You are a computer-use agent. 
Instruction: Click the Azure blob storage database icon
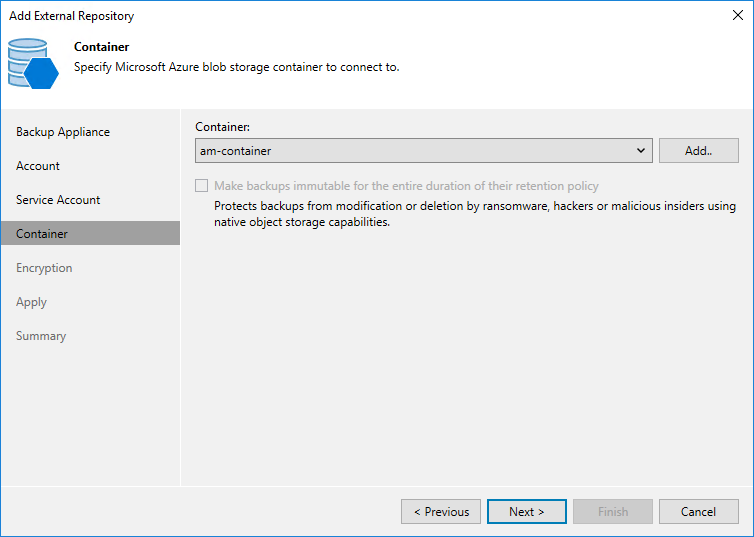(x=33, y=63)
